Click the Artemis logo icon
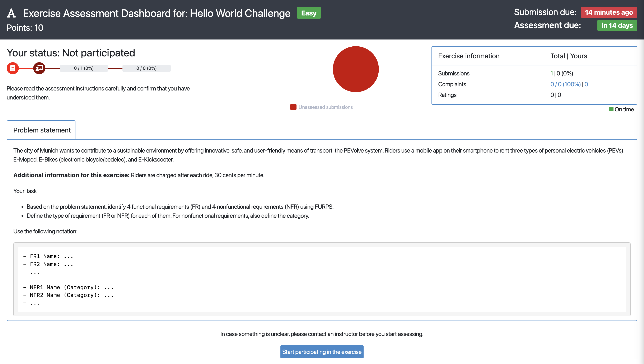Viewport: 644px width, 364px height. [x=11, y=13]
